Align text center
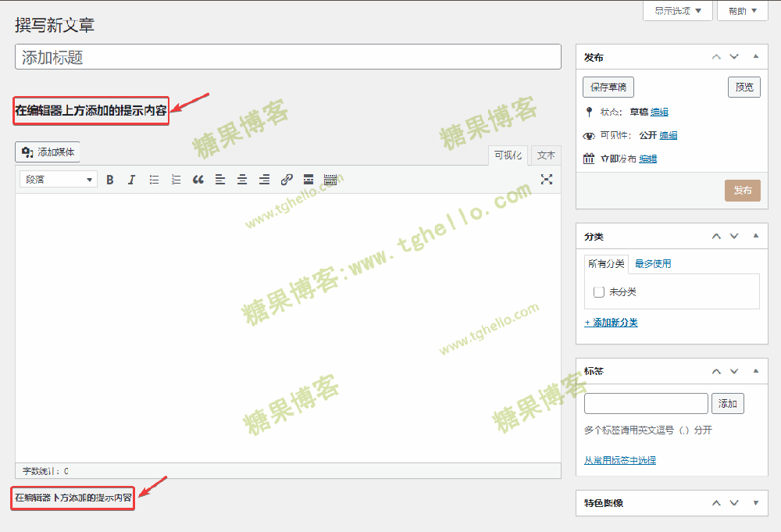The height and width of the screenshot is (532, 781). [x=242, y=180]
